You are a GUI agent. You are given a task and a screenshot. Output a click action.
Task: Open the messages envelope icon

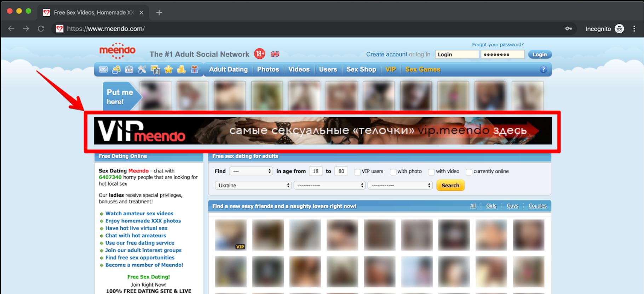click(103, 69)
